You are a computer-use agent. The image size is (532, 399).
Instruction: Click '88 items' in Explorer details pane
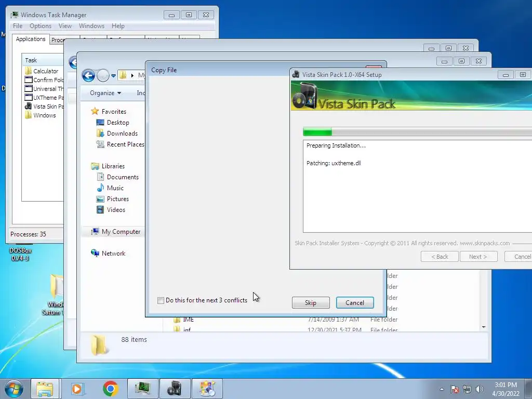click(x=134, y=339)
